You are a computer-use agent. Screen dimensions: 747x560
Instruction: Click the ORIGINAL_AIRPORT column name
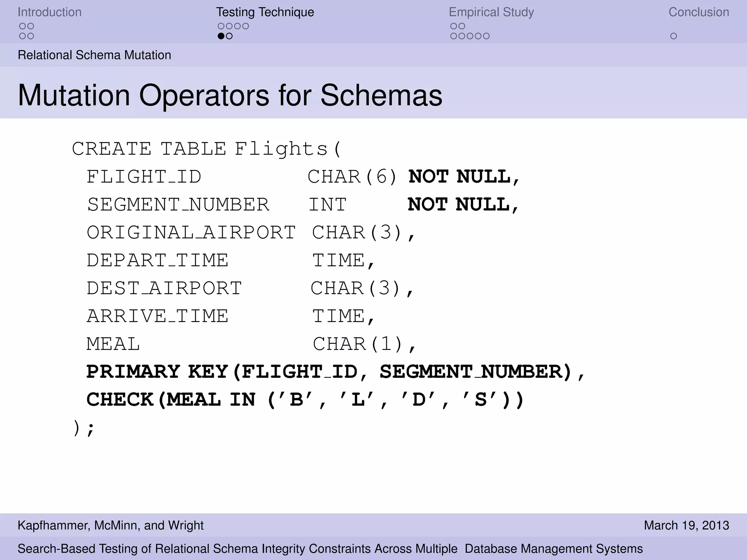191,233
